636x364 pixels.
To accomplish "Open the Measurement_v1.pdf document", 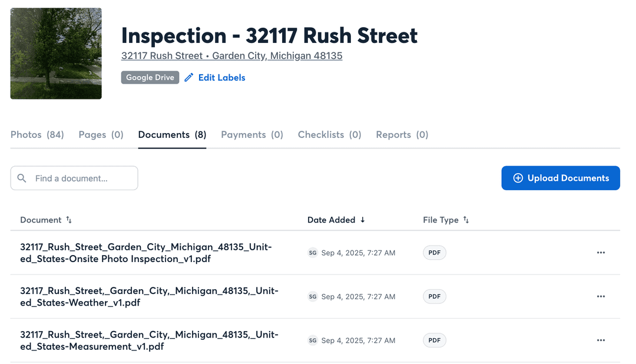I will tap(149, 340).
